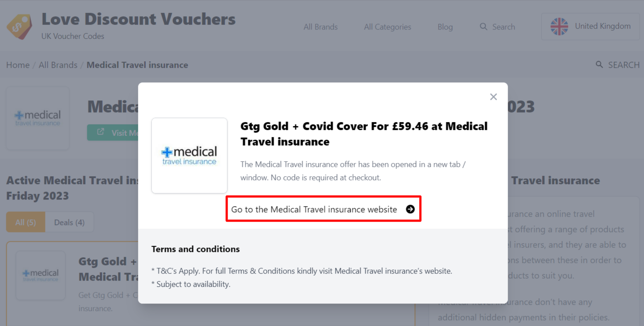Select the All (5) filter tab
Screen dimensions: 644x326
[25, 222]
